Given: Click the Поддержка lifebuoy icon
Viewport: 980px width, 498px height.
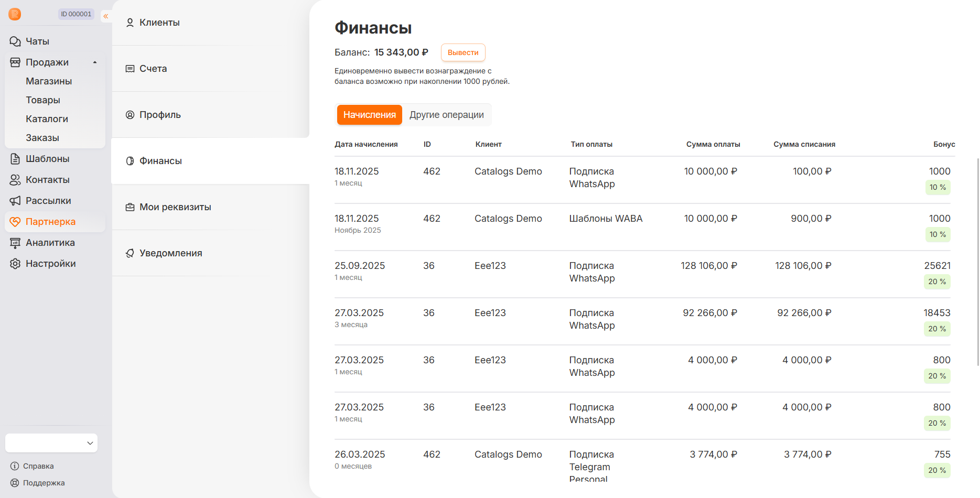Looking at the screenshot, I should tap(15, 483).
